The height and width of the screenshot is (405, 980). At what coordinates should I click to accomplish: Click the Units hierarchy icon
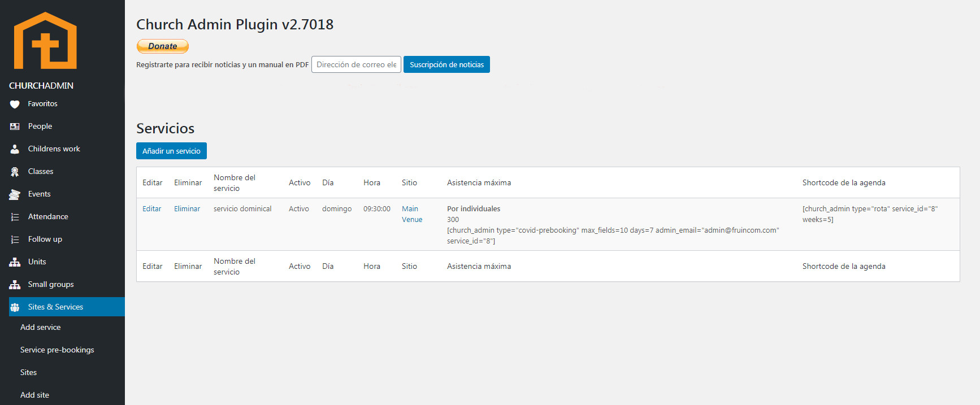[x=15, y=262]
